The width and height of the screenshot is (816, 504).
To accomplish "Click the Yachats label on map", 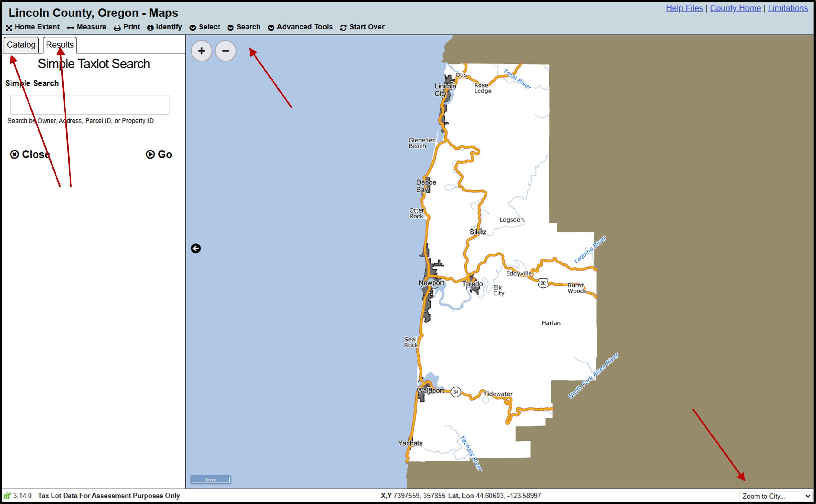I will coord(410,443).
